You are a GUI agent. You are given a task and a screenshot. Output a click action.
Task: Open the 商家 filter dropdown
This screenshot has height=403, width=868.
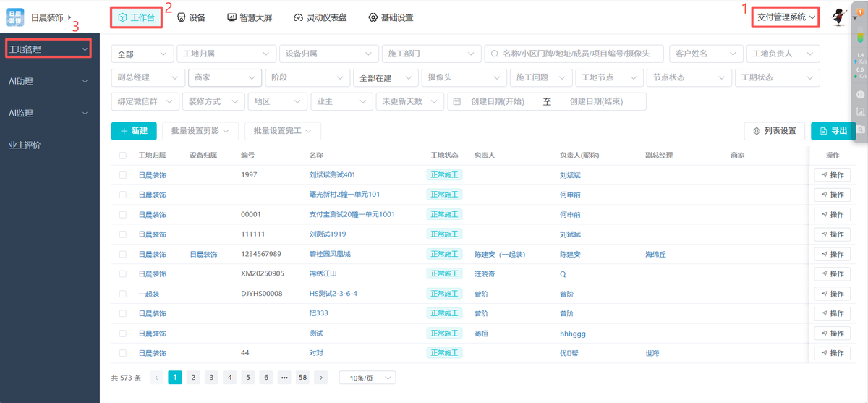224,77
